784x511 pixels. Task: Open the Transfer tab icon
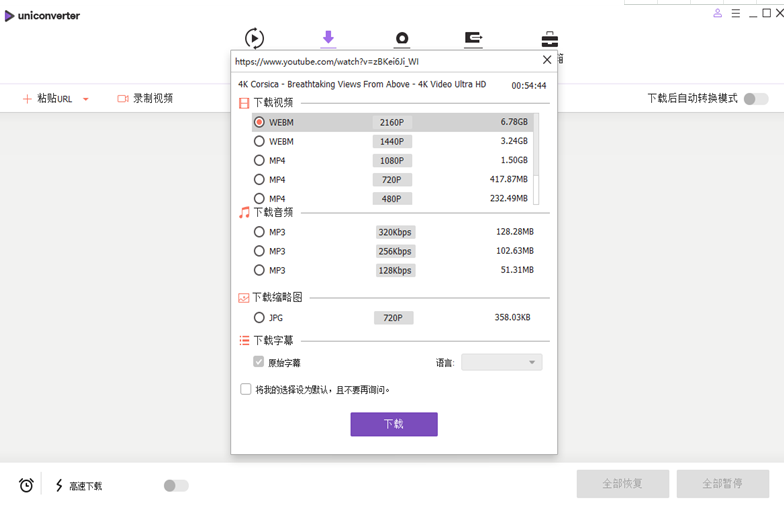point(473,38)
